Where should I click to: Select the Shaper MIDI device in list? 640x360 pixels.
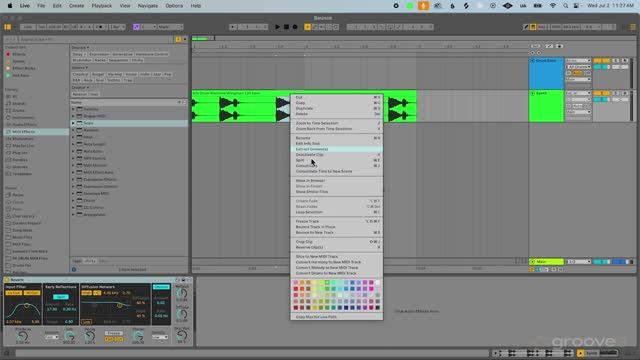point(129,116)
